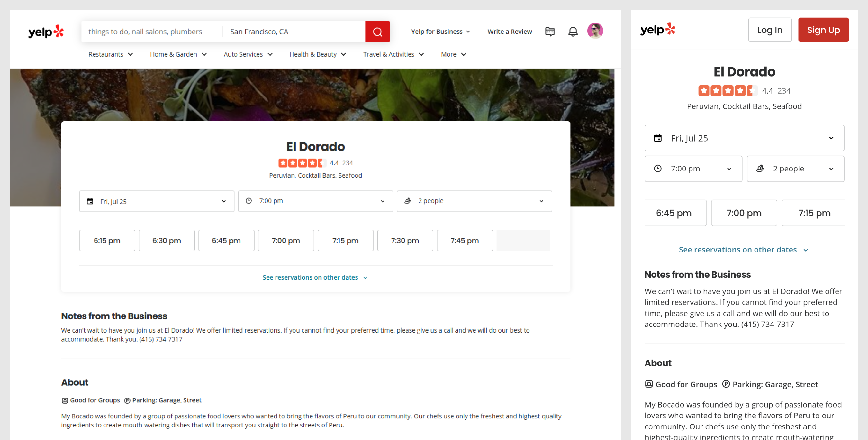Open Travel & Activities category menu
This screenshot has height=440, width=868.
click(x=393, y=54)
